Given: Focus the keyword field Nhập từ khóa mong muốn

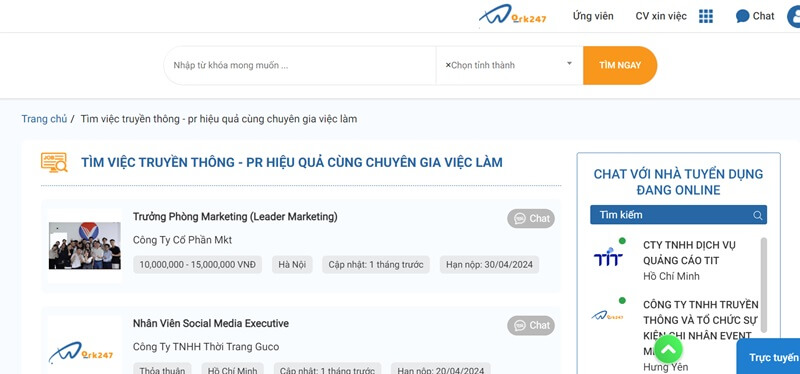Looking at the screenshot, I should coord(300,65).
